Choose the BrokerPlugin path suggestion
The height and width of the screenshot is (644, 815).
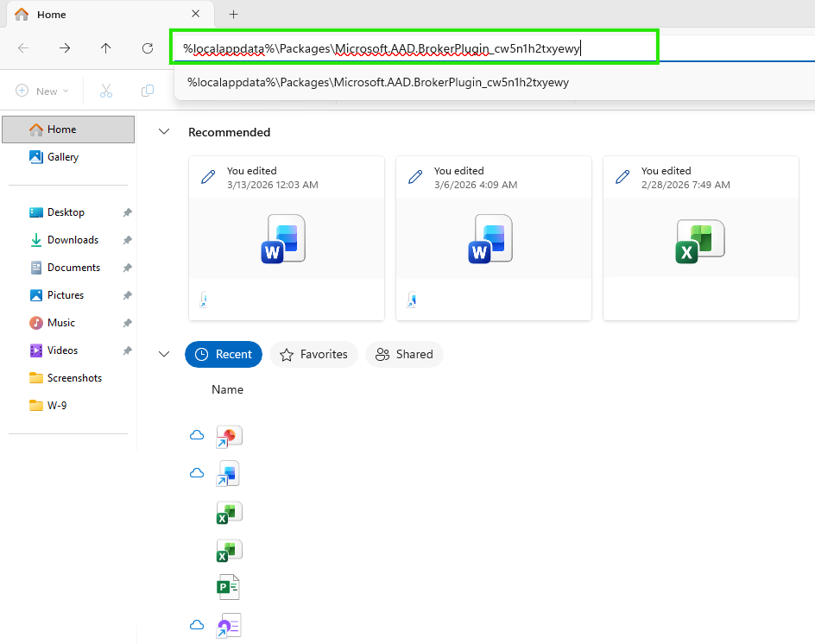pyautogui.click(x=378, y=82)
